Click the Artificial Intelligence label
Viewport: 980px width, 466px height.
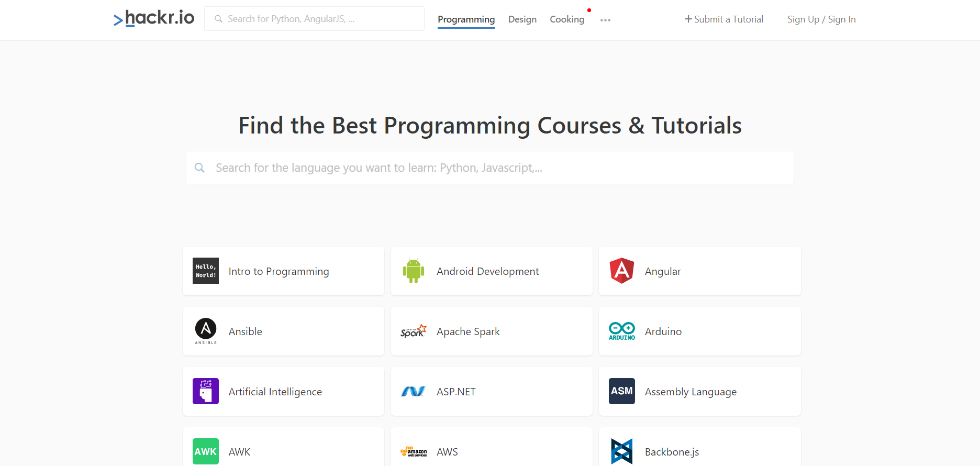275,392
